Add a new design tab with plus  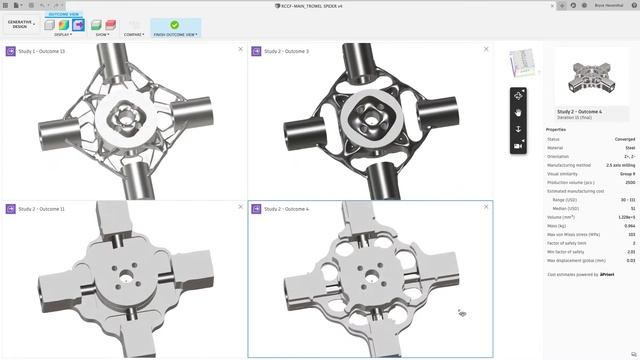pos(562,6)
